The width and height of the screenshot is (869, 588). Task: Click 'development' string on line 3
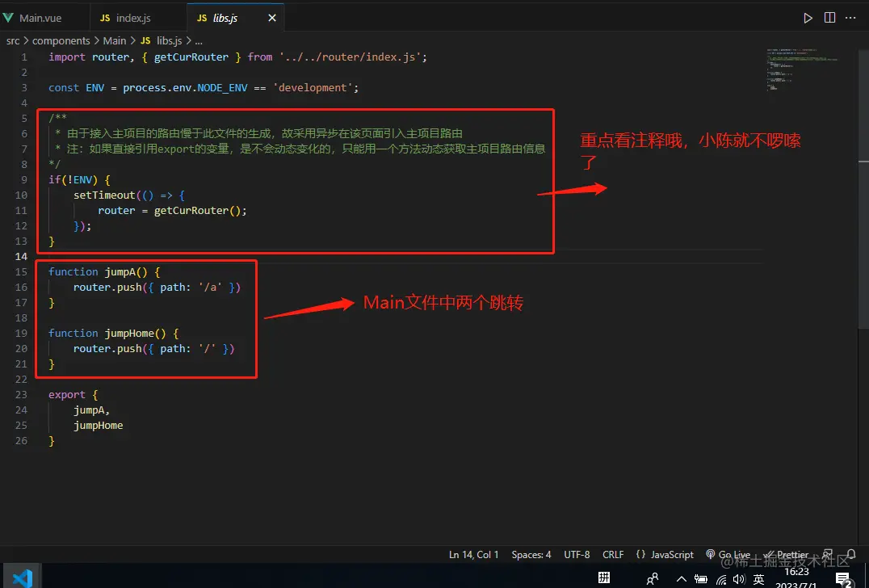point(313,87)
